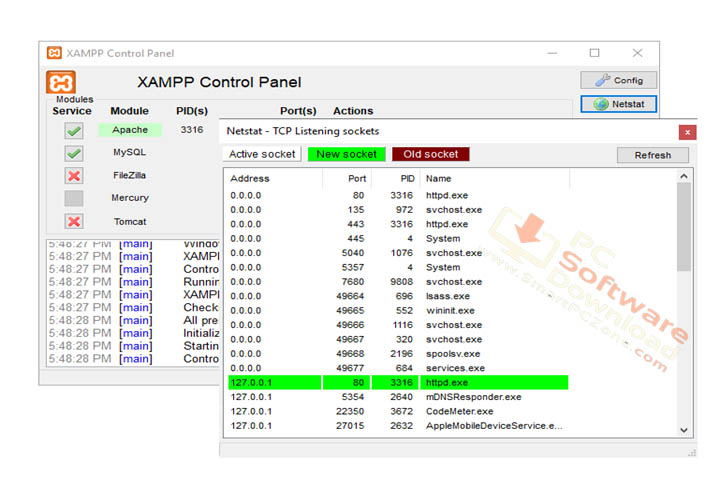
Task: Select the highlighted 127.0.0.1 httpd.exe row
Action: 398,382
